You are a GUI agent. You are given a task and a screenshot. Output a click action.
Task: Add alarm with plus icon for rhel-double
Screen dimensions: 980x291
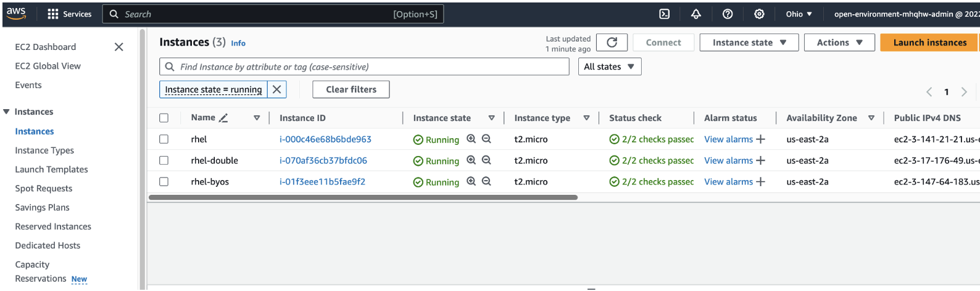(760, 160)
